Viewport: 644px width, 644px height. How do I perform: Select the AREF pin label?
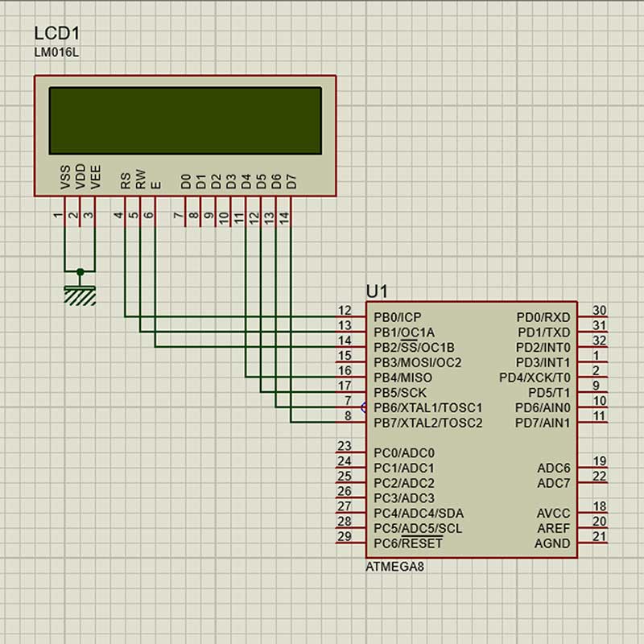553,528
